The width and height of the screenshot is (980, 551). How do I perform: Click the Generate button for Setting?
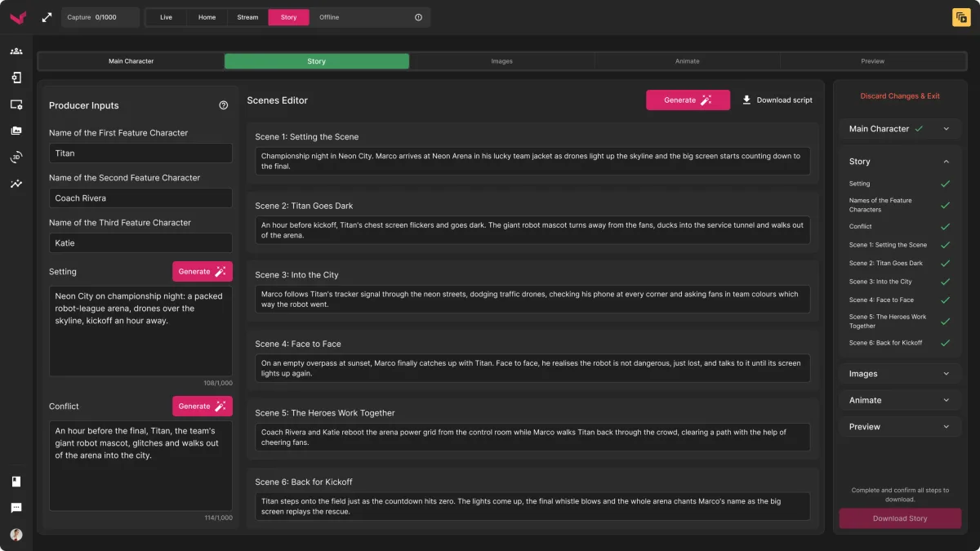[x=203, y=271]
